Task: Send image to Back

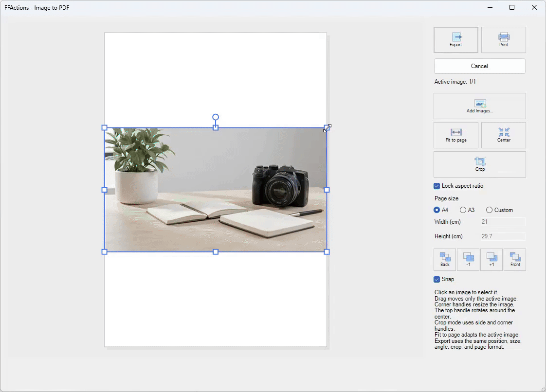Action: [445, 260]
